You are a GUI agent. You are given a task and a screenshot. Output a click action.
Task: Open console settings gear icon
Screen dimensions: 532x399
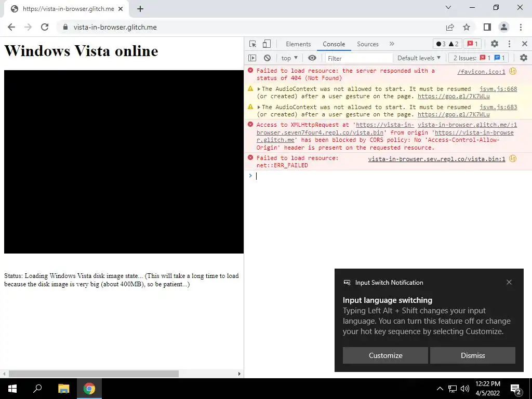pyautogui.click(x=524, y=58)
